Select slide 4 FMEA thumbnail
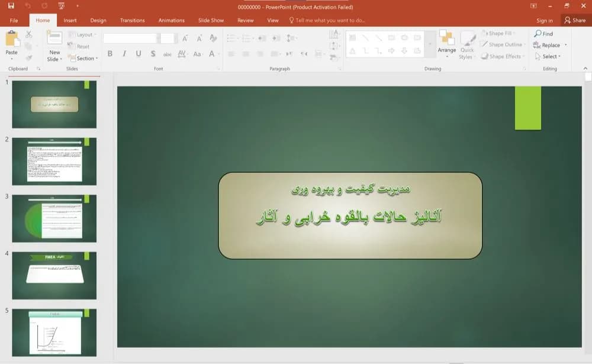 [54, 276]
